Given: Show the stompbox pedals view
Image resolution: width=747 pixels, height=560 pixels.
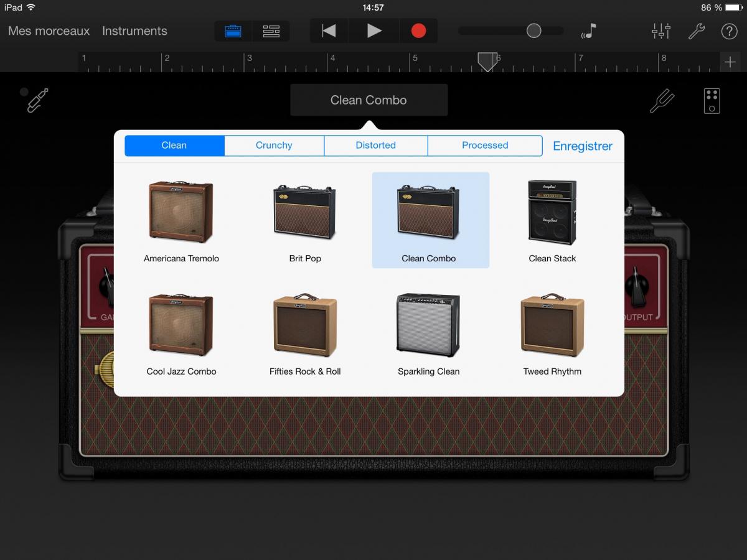Looking at the screenshot, I should pos(712,101).
